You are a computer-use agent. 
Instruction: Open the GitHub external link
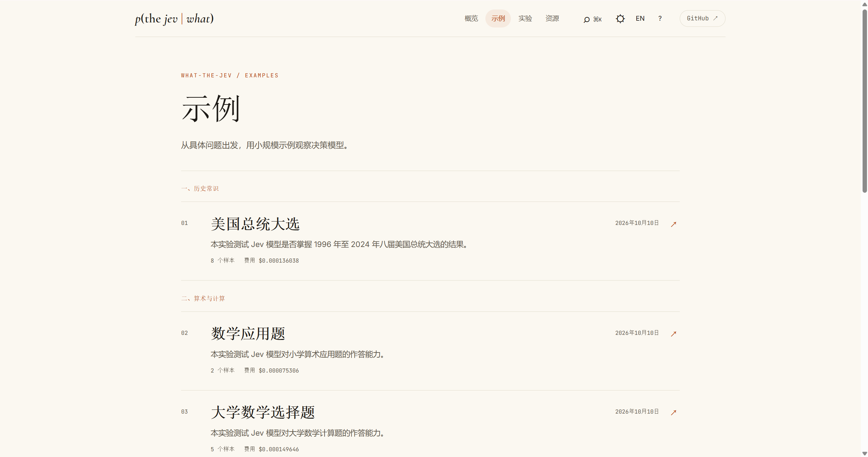pos(702,19)
